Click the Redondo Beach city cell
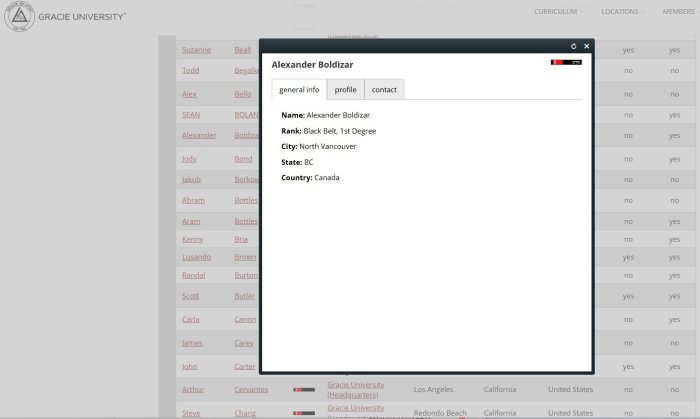Screen dimensions: 700x419 440,413
